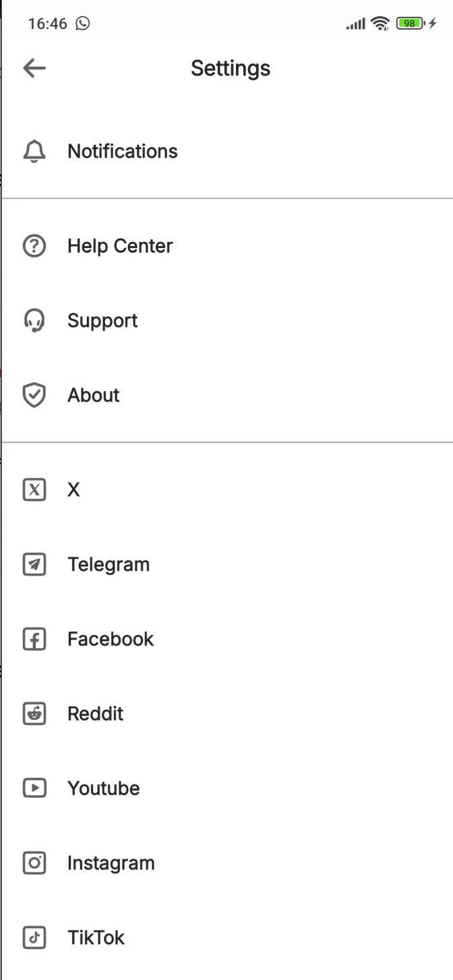Screen dimensions: 453x980
Task: Check the battery indicator at 98 percent
Action: 409,23
